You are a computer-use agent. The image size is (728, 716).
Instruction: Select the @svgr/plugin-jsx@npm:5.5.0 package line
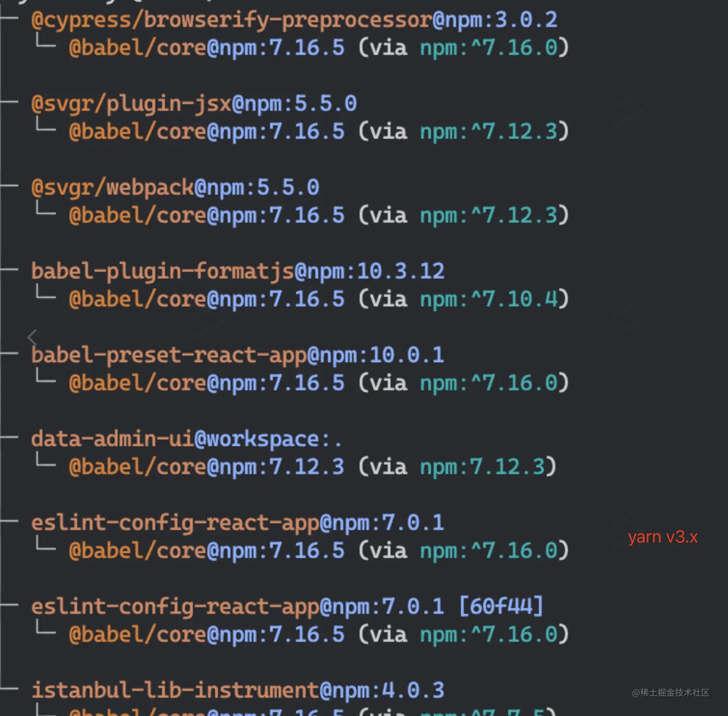point(194,104)
